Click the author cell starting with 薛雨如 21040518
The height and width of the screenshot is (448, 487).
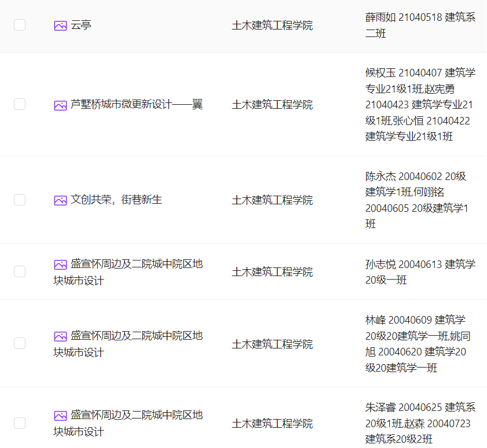click(x=420, y=25)
